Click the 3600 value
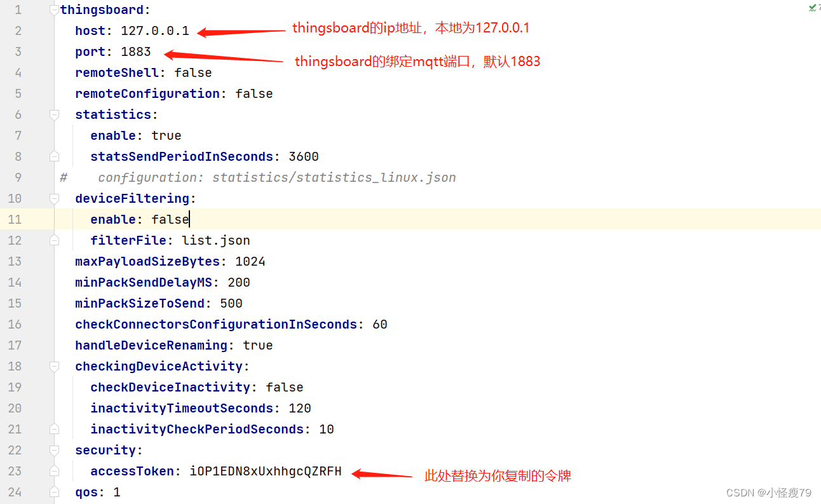 coord(304,157)
